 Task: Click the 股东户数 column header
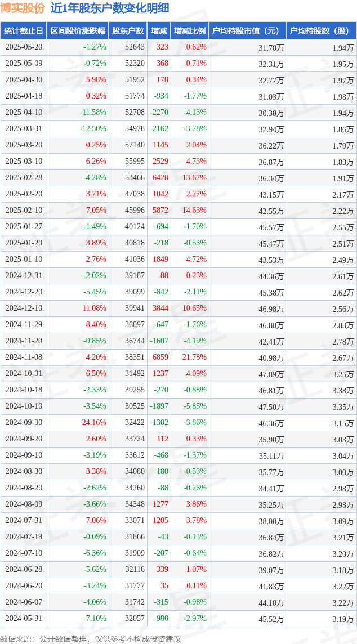(127, 31)
